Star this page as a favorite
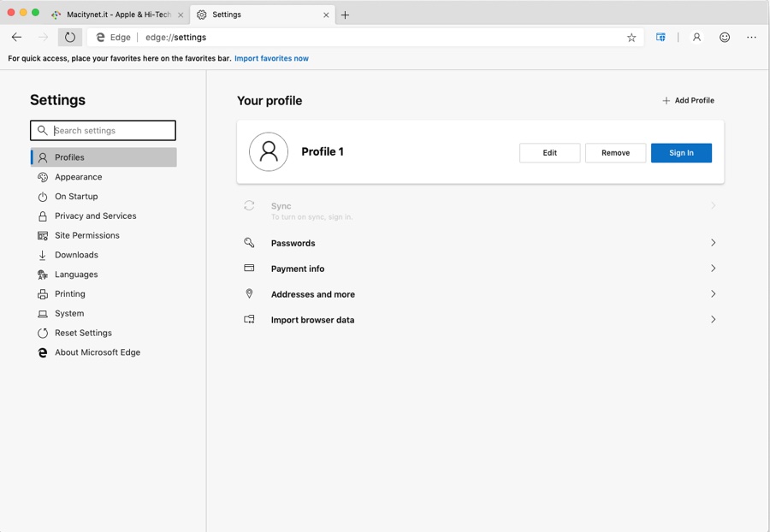 [631, 38]
